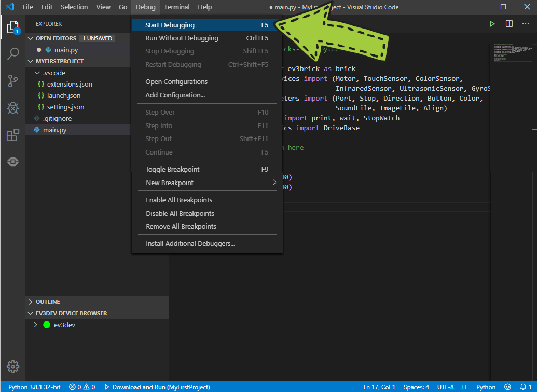Expand the Outline section

coord(31,302)
